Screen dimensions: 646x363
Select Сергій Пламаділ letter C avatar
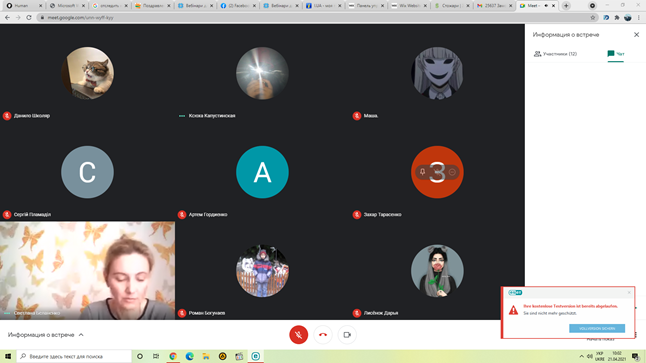tap(87, 172)
